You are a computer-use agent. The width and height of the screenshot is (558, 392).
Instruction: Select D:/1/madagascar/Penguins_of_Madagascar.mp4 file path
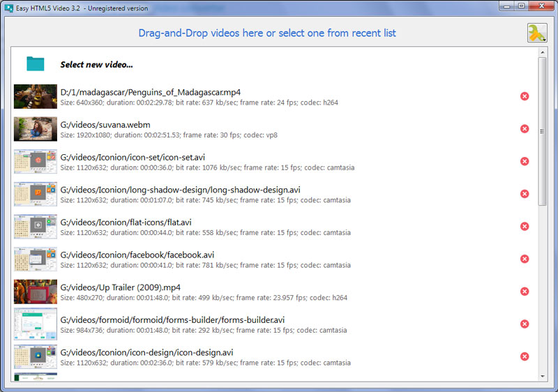tap(151, 93)
